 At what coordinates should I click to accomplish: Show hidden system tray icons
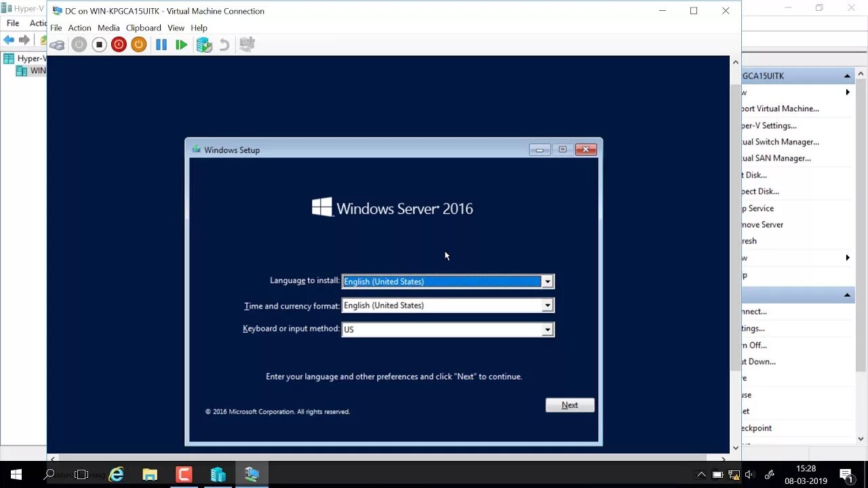[x=701, y=474]
